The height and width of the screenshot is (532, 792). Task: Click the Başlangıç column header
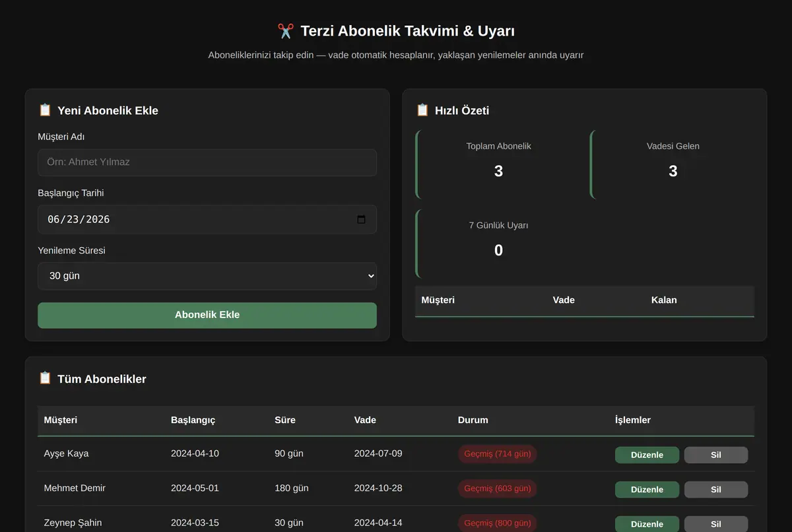click(x=193, y=420)
